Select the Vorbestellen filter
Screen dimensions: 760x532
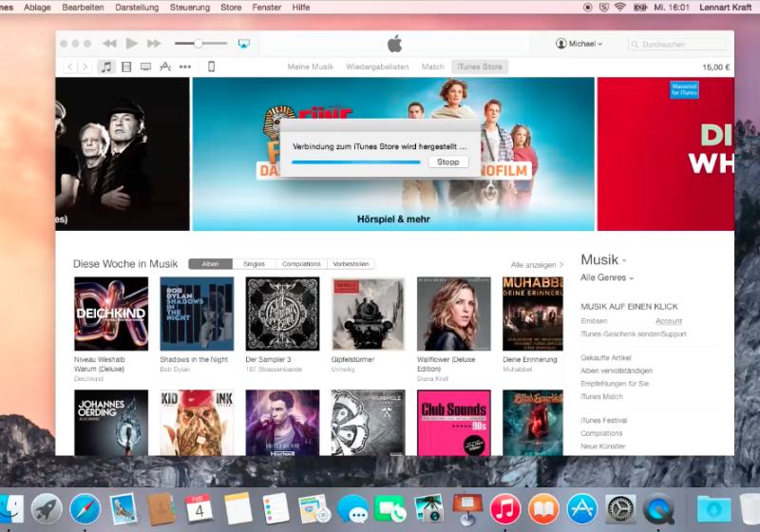coord(351,264)
